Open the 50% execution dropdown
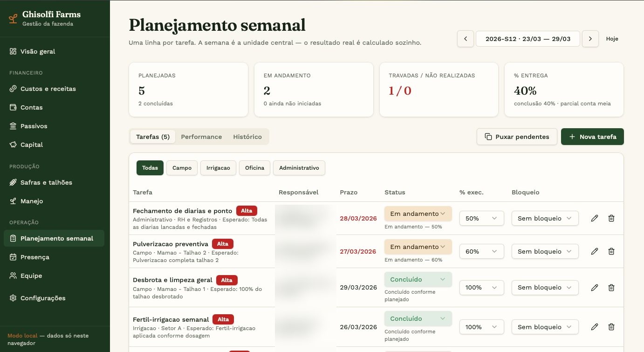This screenshot has width=644, height=352. coord(481,218)
